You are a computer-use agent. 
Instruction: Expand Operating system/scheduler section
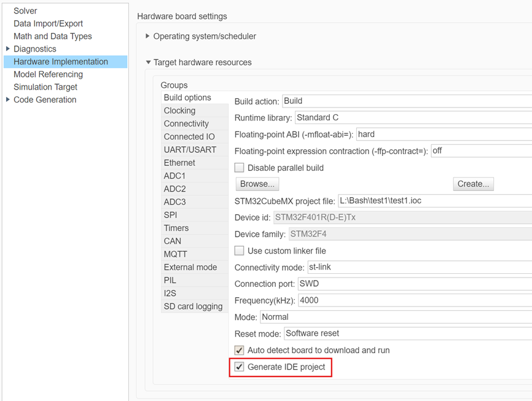[x=147, y=36]
